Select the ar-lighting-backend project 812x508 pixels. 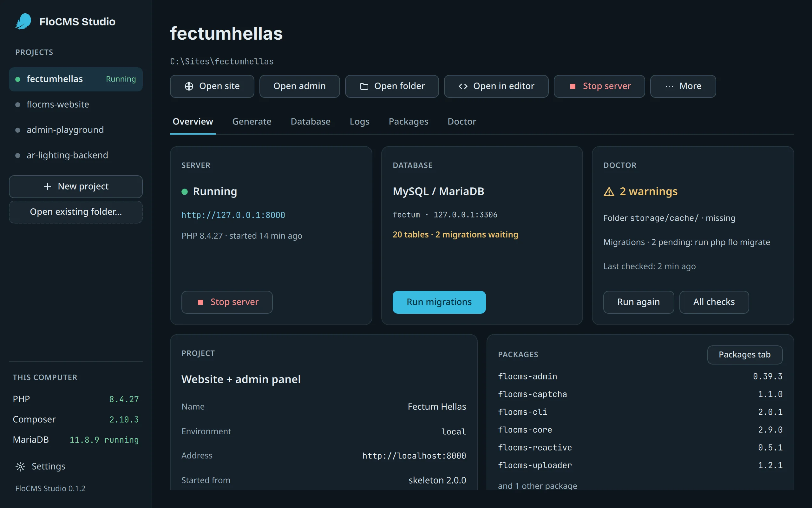click(x=76, y=156)
